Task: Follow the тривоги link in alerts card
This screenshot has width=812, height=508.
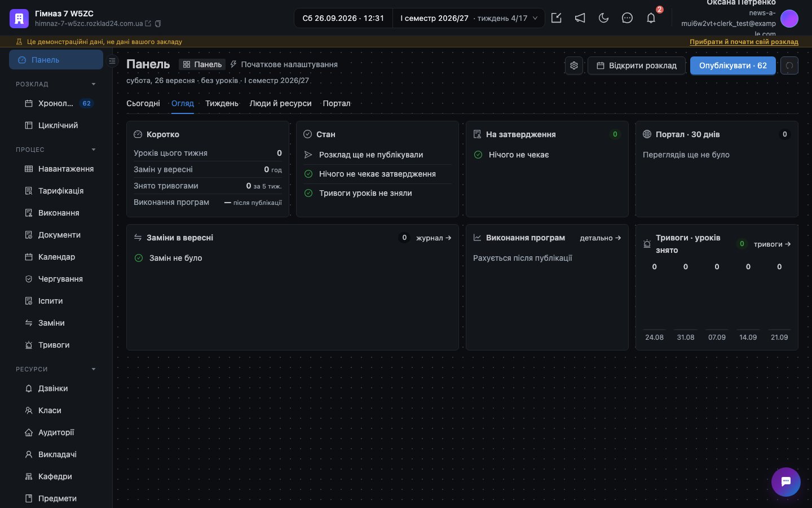Action: tap(772, 244)
